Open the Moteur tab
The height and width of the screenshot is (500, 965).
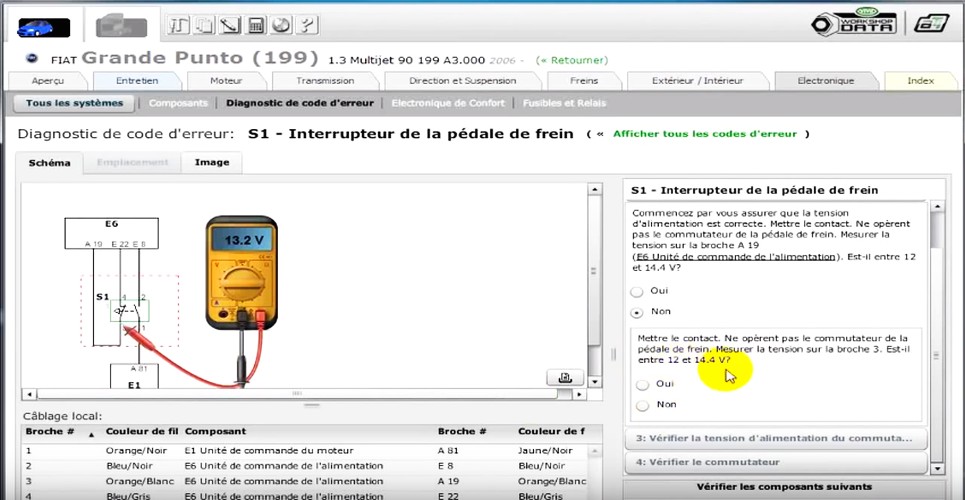pyautogui.click(x=226, y=81)
